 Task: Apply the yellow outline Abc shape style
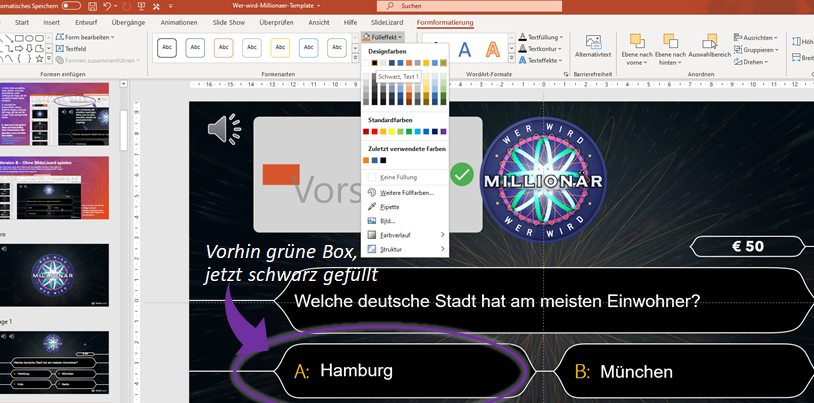[280, 48]
